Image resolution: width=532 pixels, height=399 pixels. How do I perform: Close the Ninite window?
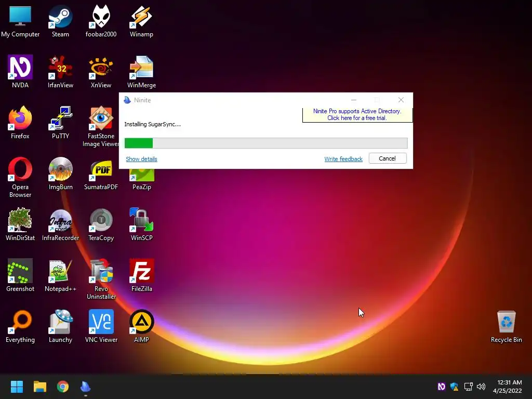(x=401, y=100)
